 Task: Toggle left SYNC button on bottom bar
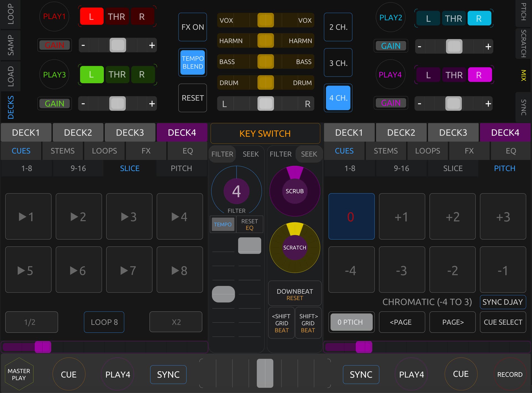(168, 374)
